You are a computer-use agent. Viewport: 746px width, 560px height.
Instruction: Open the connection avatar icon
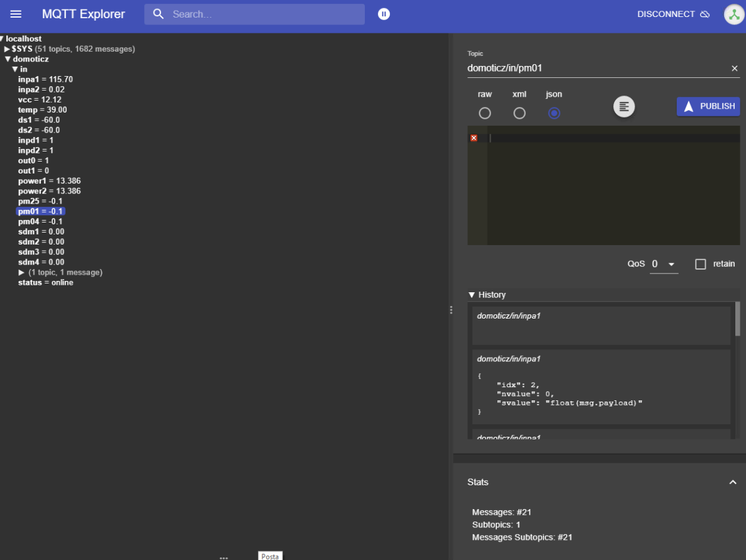734,14
